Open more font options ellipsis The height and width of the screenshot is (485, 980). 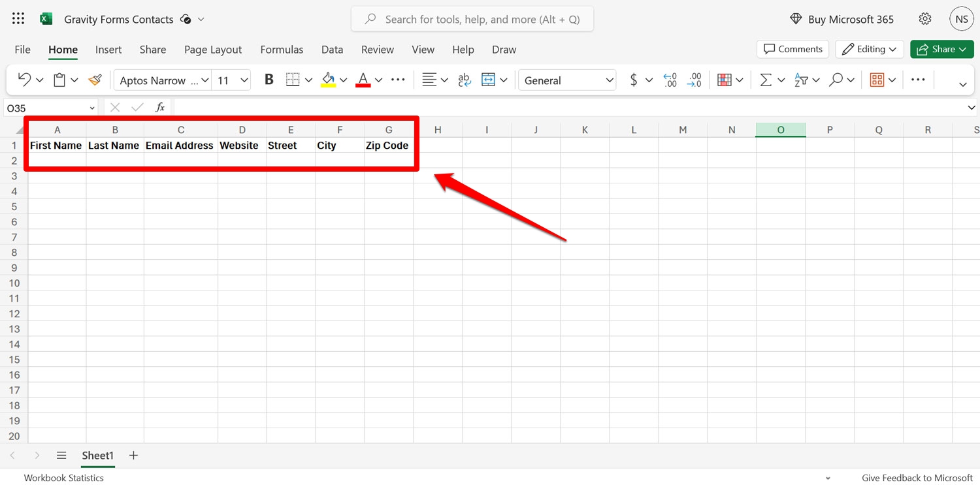pyautogui.click(x=398, y=80)
